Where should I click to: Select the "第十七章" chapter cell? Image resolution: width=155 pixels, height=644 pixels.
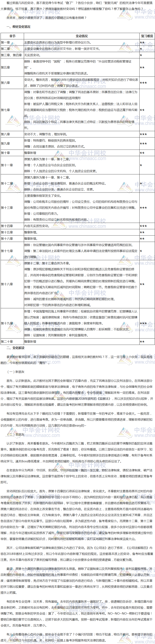[12, 251]
